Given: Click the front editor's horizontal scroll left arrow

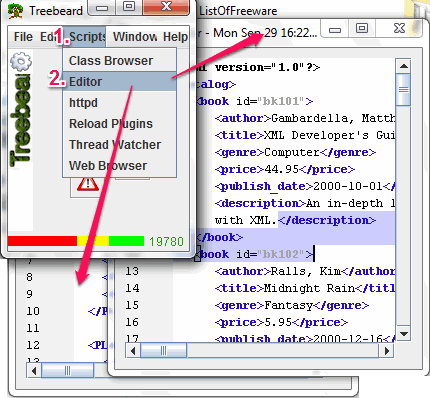Looking at the screenshot, I should click(x=133, y=351).
